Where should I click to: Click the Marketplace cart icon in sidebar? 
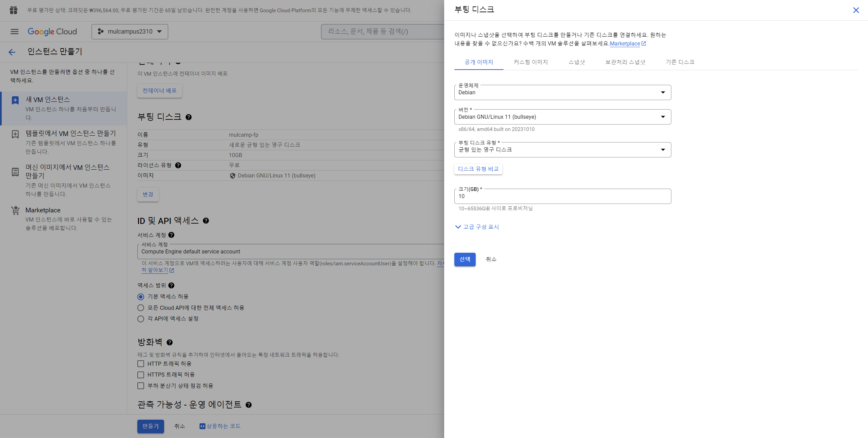15,210
